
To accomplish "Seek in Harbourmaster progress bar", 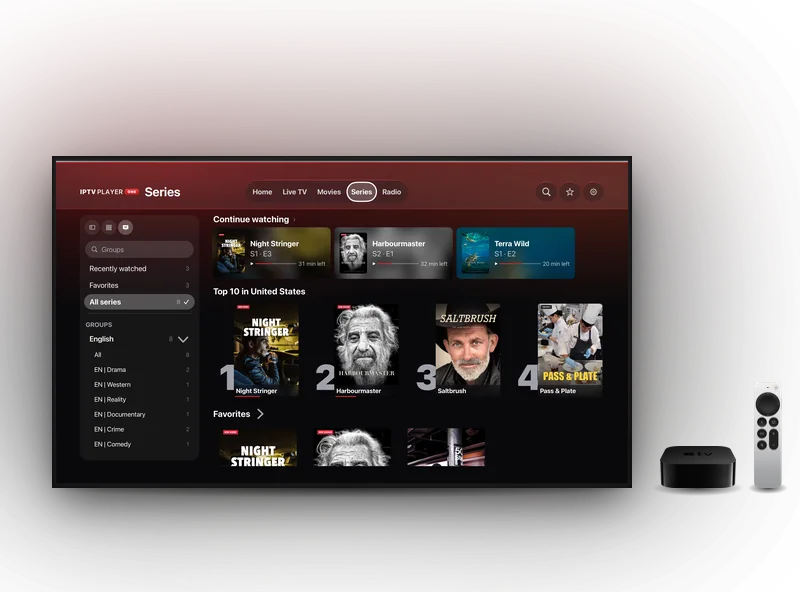I will coord(398,264).
